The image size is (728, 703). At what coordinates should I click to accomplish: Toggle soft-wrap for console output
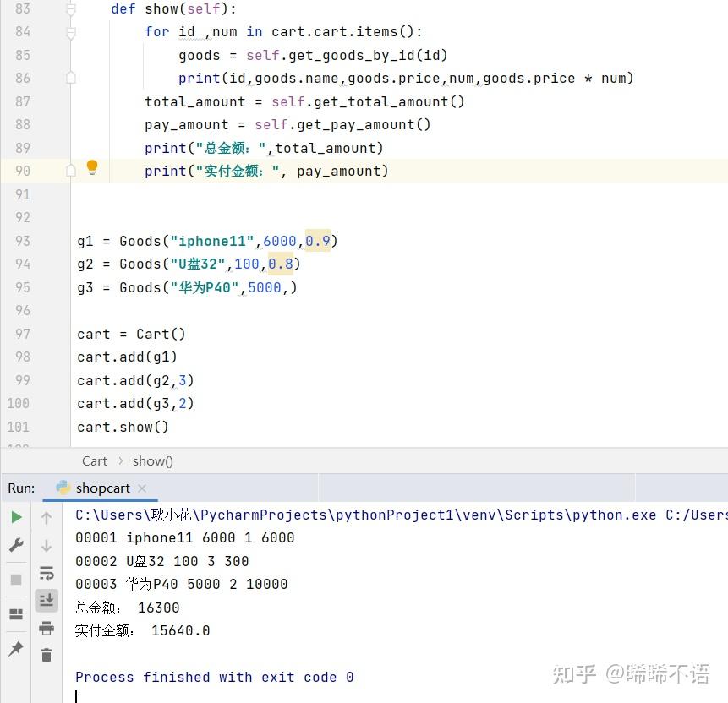[47, 573]
